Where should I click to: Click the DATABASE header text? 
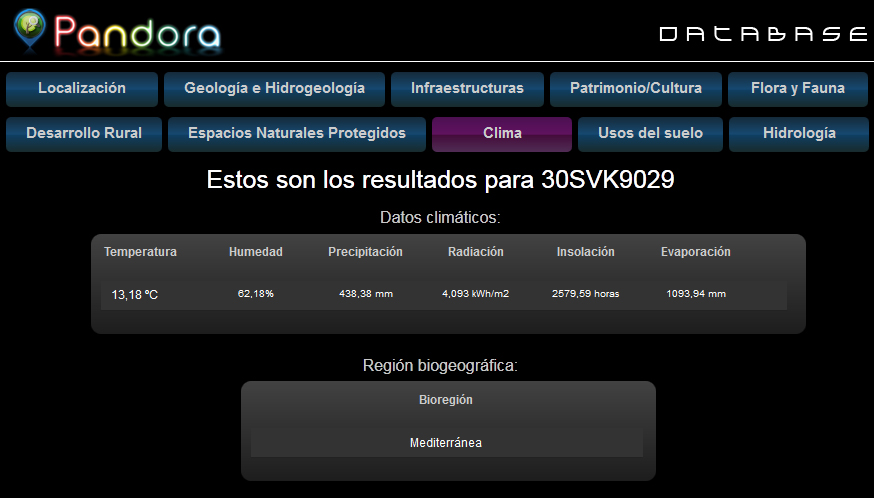pos(763,34)
